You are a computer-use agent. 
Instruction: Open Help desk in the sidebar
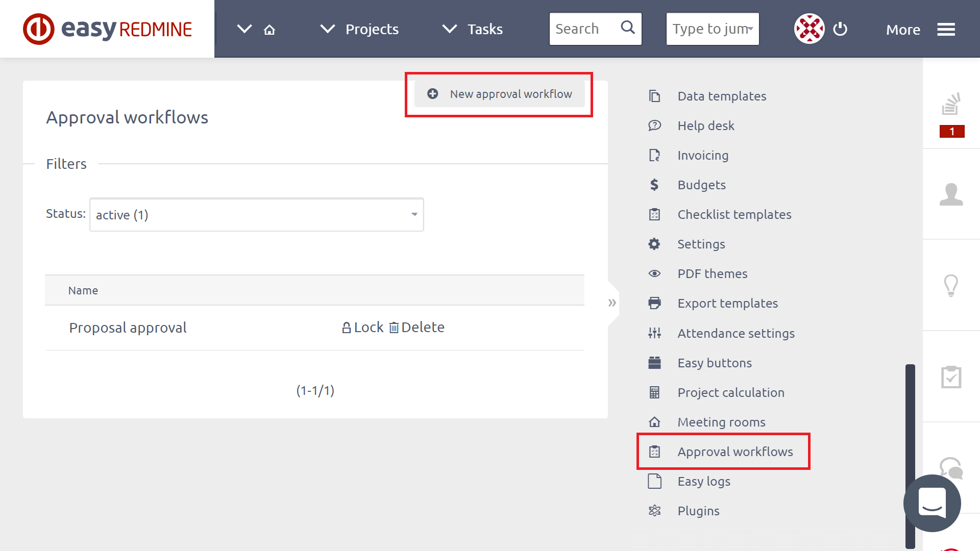coord(706,126)
